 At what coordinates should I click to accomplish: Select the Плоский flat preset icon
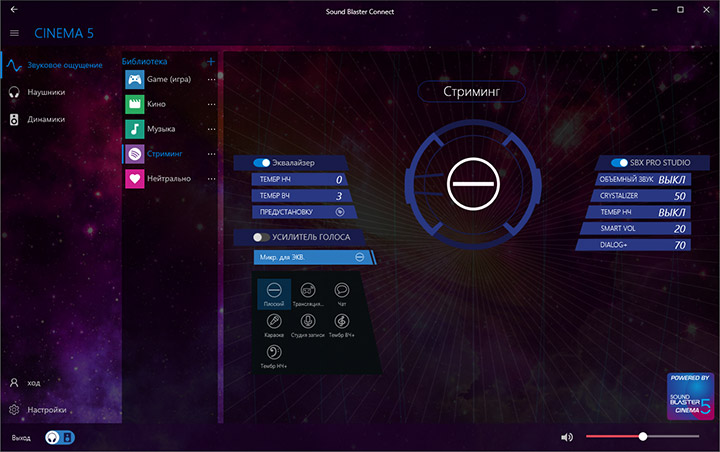[x=274, y=290]
